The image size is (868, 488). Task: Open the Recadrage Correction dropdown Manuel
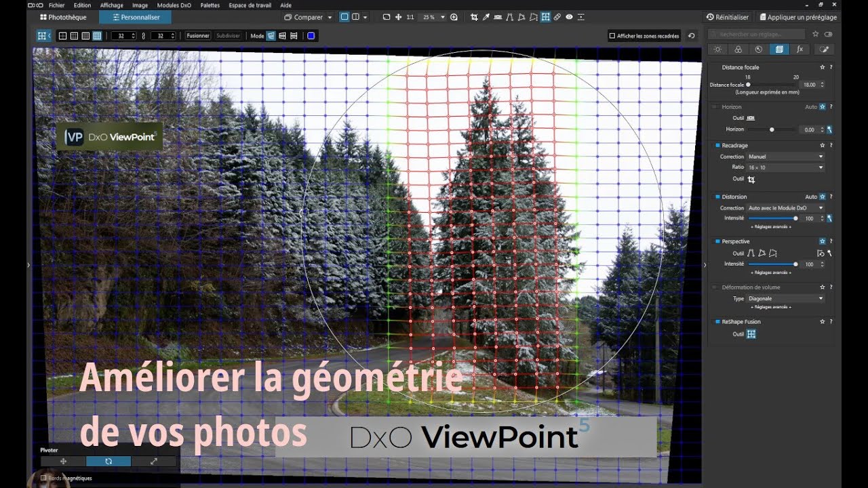(x=785, y=157)
